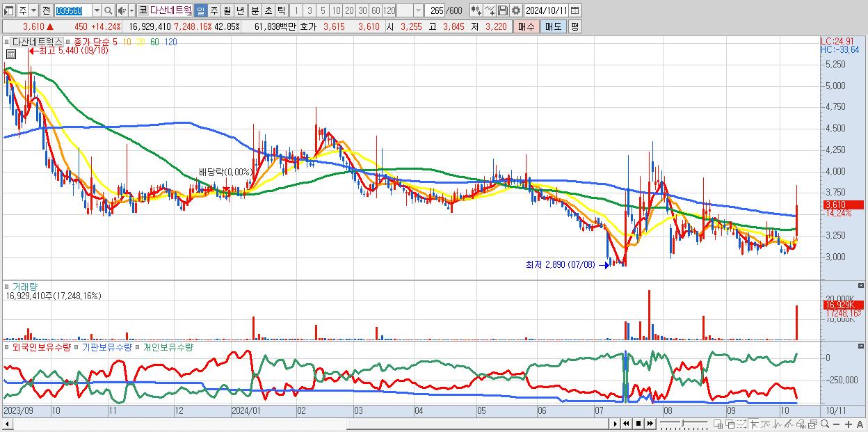The width and height of the screenshot is (868, 432).
Task: Open the 주 market type dropdown
Action: [33, 10]
